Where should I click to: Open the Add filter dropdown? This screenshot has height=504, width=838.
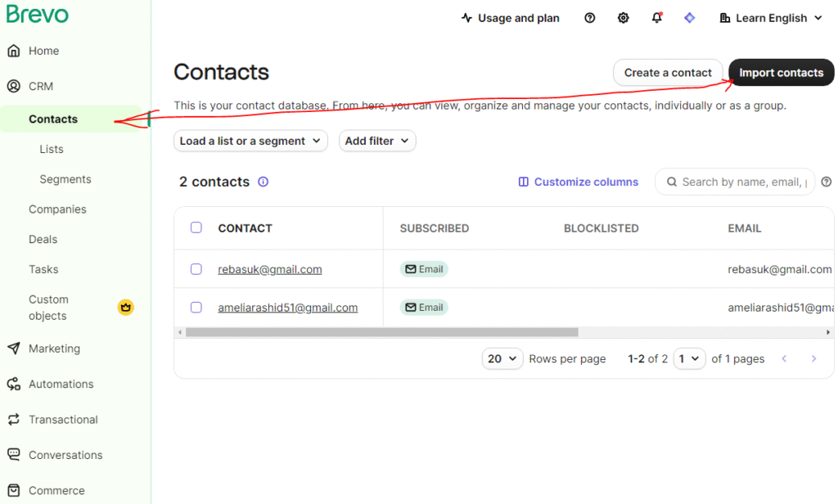[x=377, y=141]
